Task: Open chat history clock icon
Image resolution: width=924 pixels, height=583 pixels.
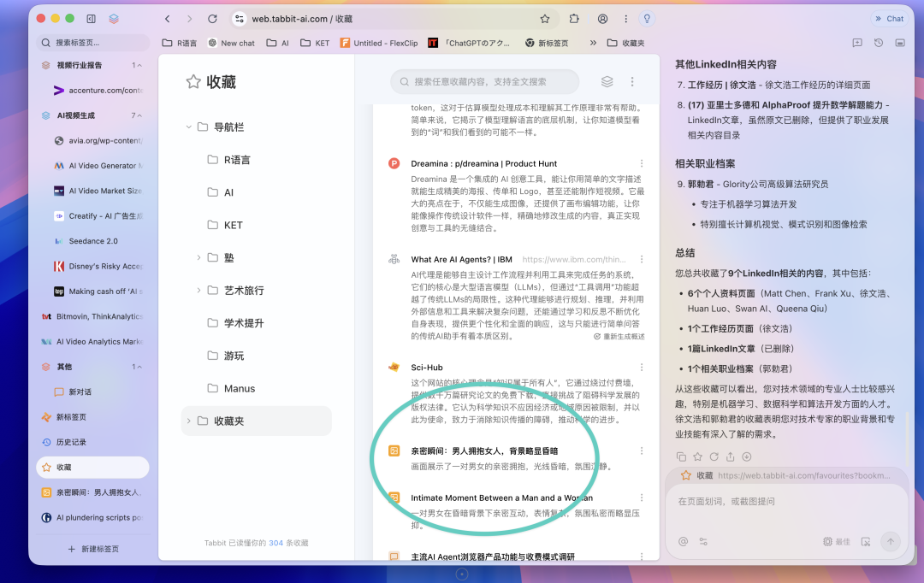Action: (879, 43)
